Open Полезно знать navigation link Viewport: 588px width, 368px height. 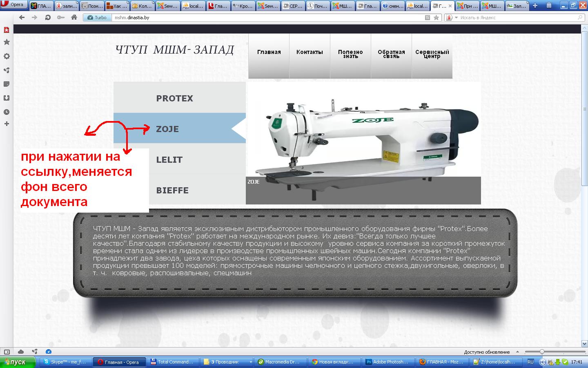tap(350, 56)
